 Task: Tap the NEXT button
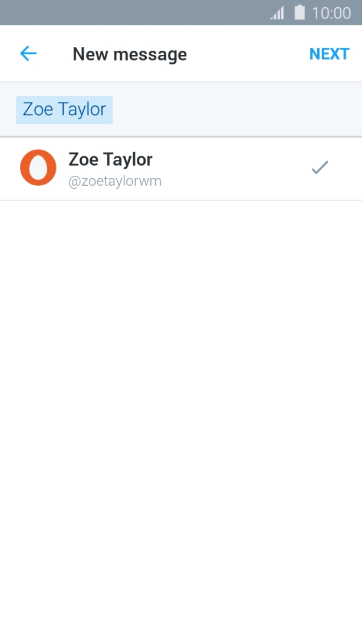click(329, 54)
